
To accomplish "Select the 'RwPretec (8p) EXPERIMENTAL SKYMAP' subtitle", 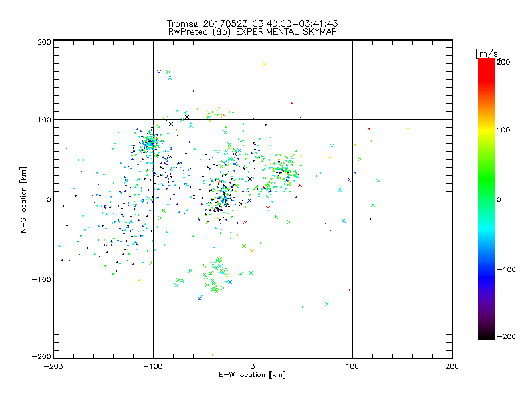I will pos(253,32).
